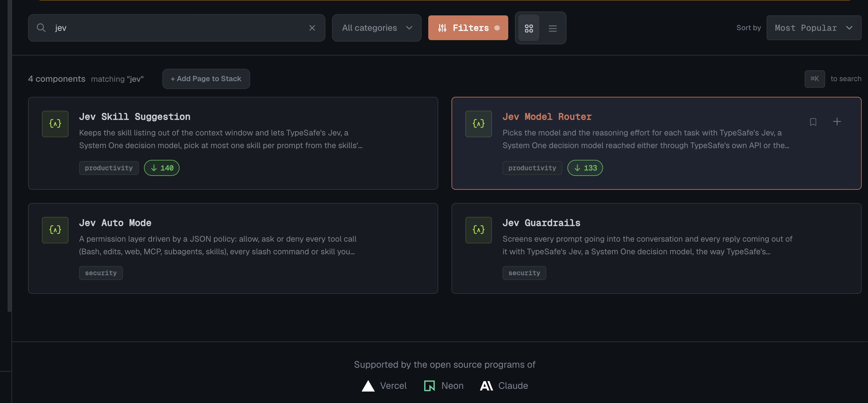868x403 pixels.
Task: Bookmark the Jev Model Router component
Action: [x=813, y=122]
